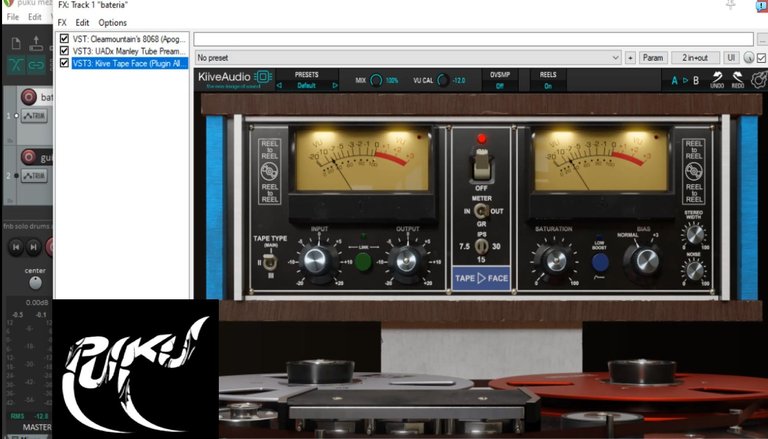This screenshot has height=439, width=768.
Task: Flip the IPS tape speed switch
Action: [481, 246]
